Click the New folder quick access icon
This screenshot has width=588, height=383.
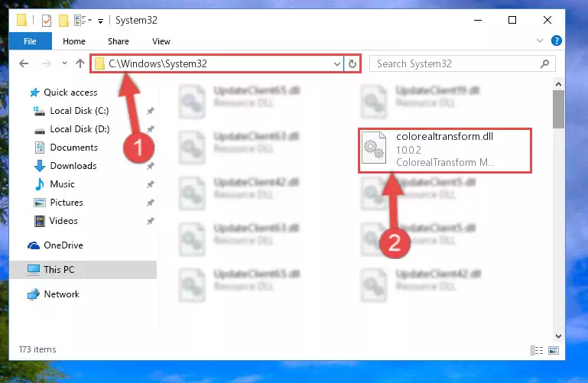pos(63,20)
